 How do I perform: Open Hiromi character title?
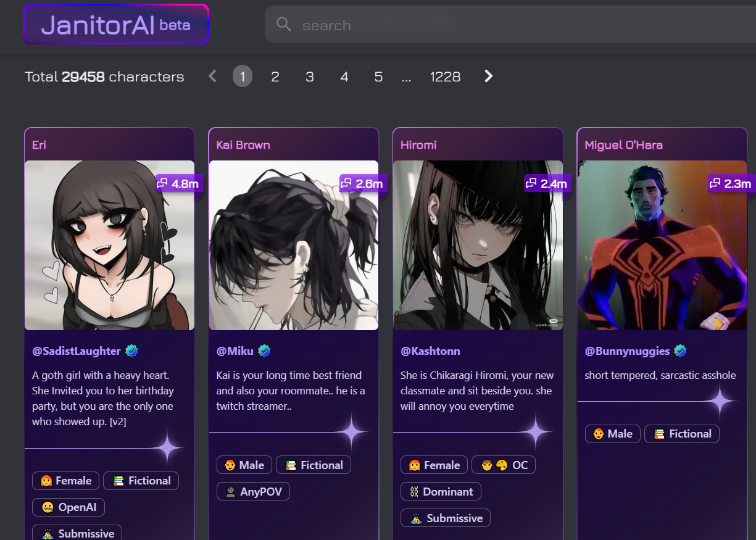[x=418, y=145]
